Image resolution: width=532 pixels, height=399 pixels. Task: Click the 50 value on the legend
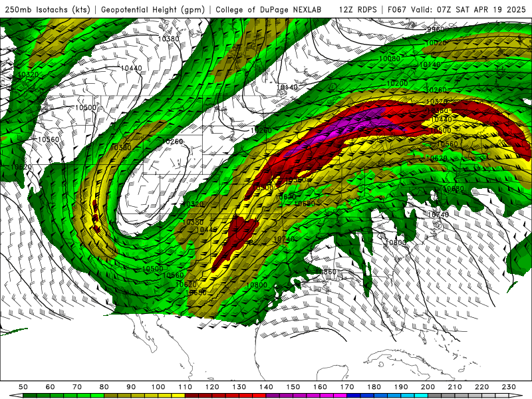pyautogui.click(x=23, y=387)
